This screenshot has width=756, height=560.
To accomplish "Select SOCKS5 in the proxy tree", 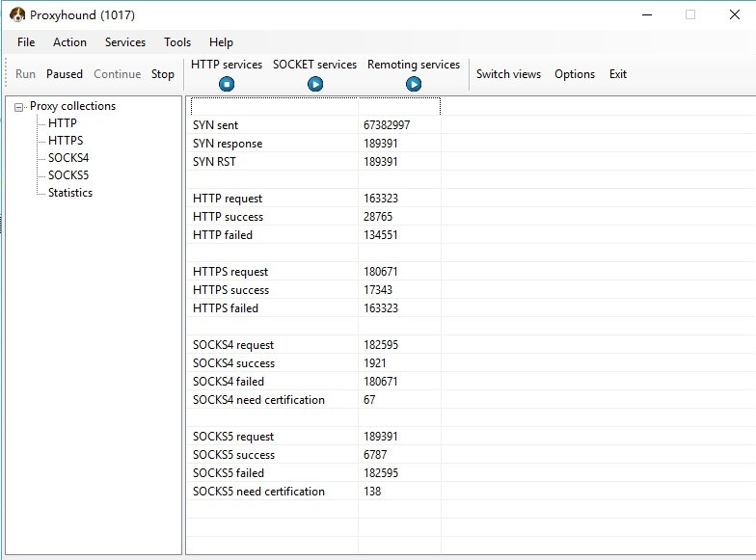I will coord(68,175).
